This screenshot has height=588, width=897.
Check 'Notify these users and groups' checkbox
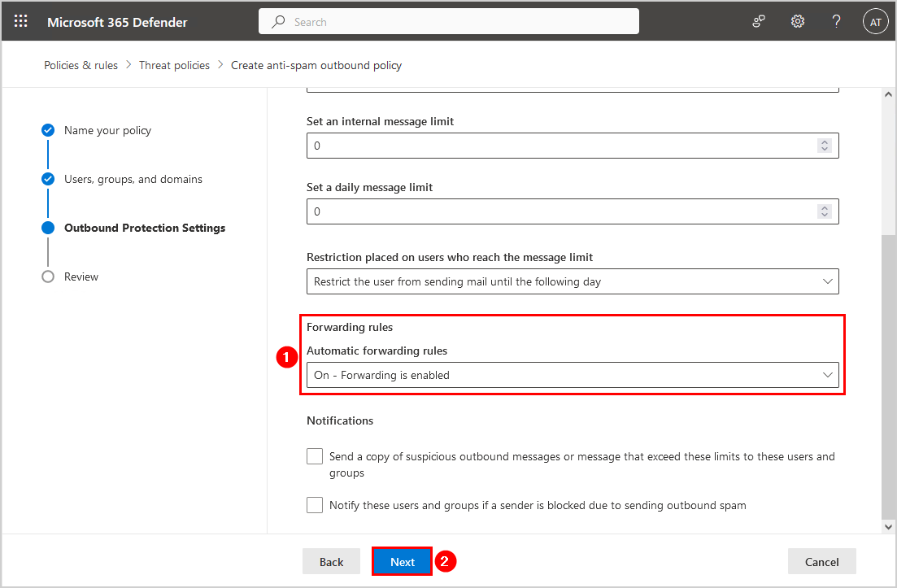pyautogui.click(x=315, y=505)
